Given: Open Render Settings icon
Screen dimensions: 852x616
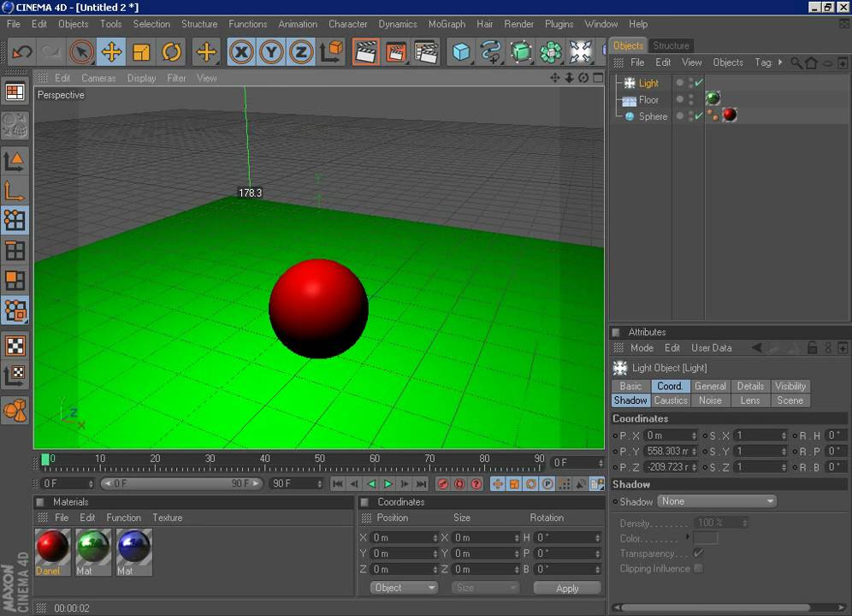Looking at the screenshot, I should point(426,52).
